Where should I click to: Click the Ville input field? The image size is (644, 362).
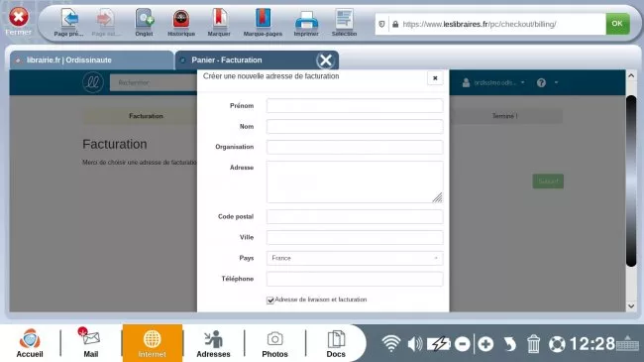pos(355,237)
